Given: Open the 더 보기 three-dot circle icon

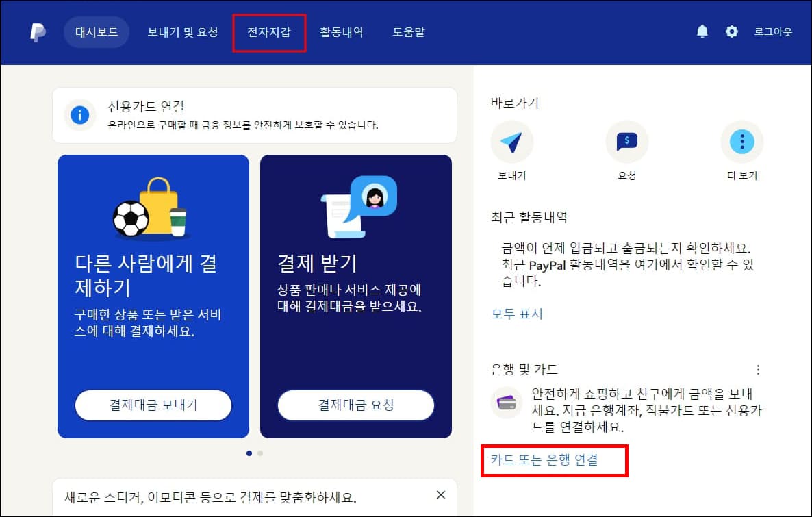Looking at the screenshot, I should (x=742, y=142).
